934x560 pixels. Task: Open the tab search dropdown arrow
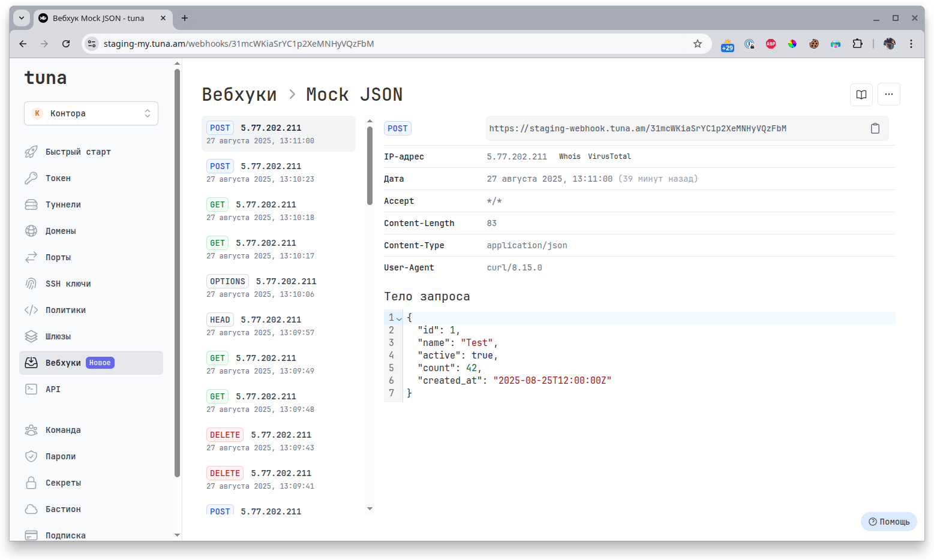pyautogui.click(x=22, y=18)
